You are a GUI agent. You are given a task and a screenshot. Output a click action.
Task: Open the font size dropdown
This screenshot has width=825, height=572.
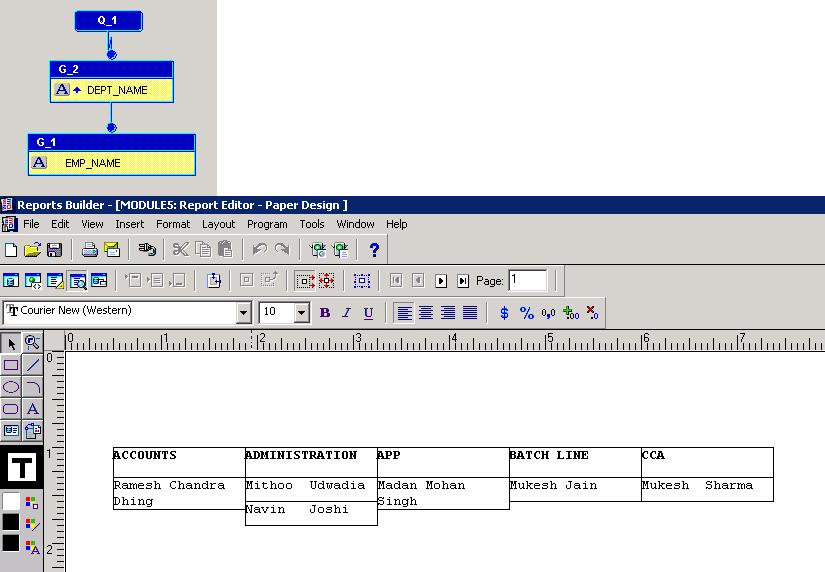301,313
